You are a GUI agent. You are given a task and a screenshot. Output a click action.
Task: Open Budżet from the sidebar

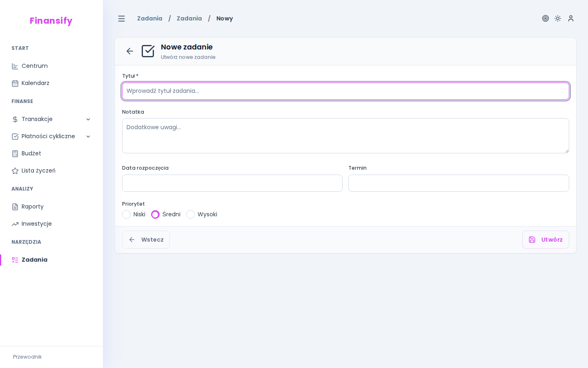point(31,153)
